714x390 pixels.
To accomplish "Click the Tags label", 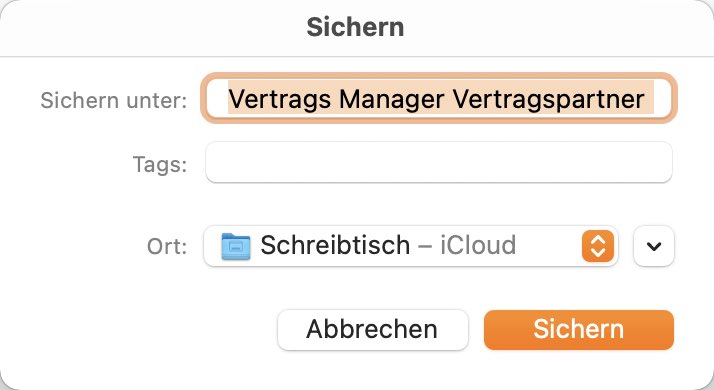I will 160,164.
